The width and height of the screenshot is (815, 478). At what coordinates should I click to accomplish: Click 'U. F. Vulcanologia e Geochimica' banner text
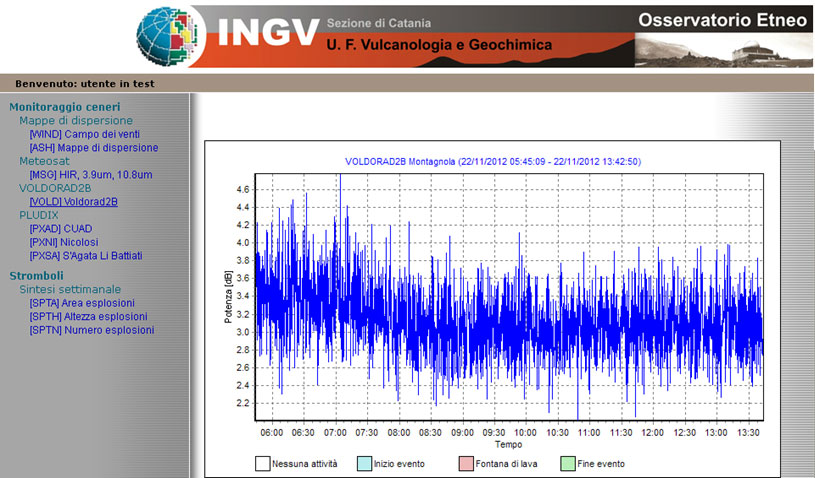click(439, 45)
